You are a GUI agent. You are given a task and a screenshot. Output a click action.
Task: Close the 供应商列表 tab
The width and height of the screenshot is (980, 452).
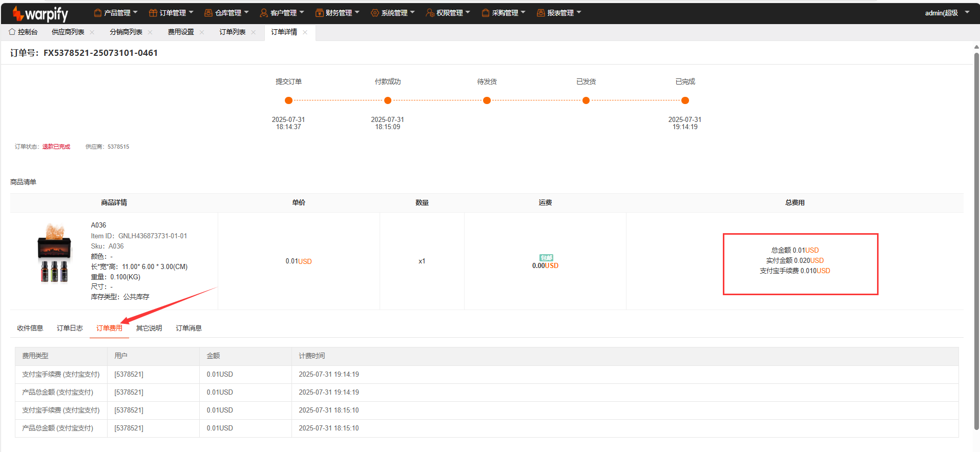[x=92, y=32]
